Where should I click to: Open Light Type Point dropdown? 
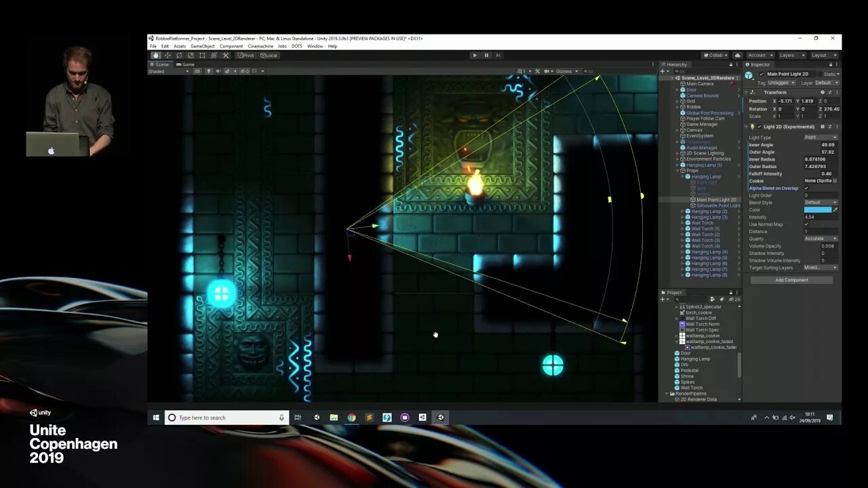point(821,138)
